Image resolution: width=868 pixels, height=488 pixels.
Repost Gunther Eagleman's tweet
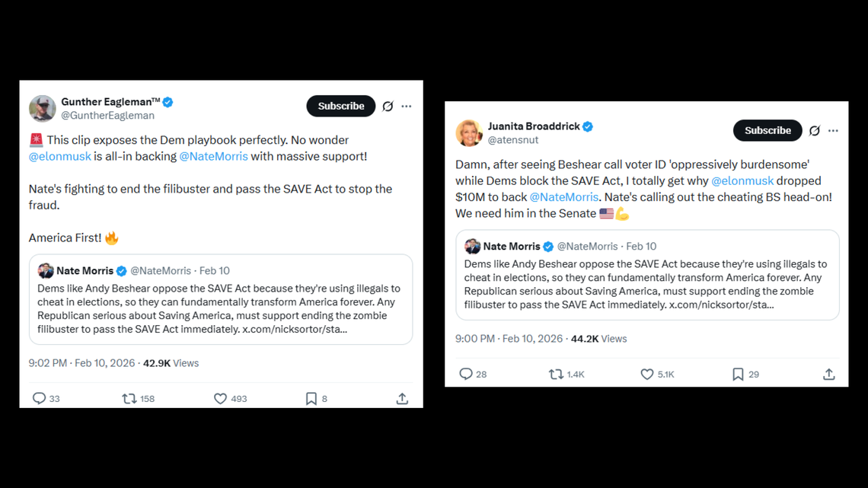pyautogui.click(x=129, y=398)
